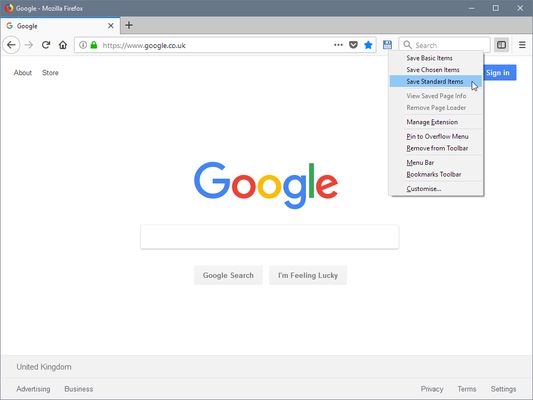
Task: Click the Back navigation arrow
Action: coord(11,45)
